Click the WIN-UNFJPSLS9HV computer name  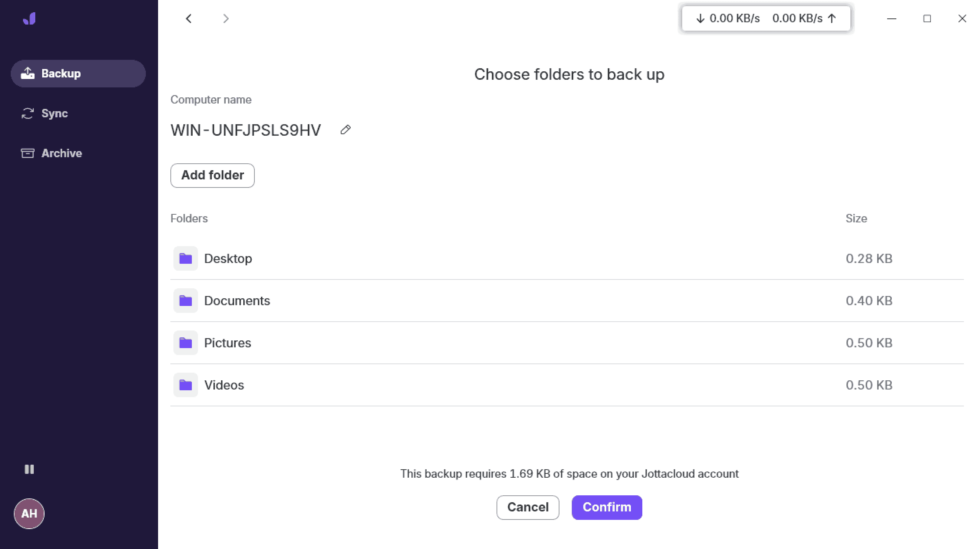[246, 130]
